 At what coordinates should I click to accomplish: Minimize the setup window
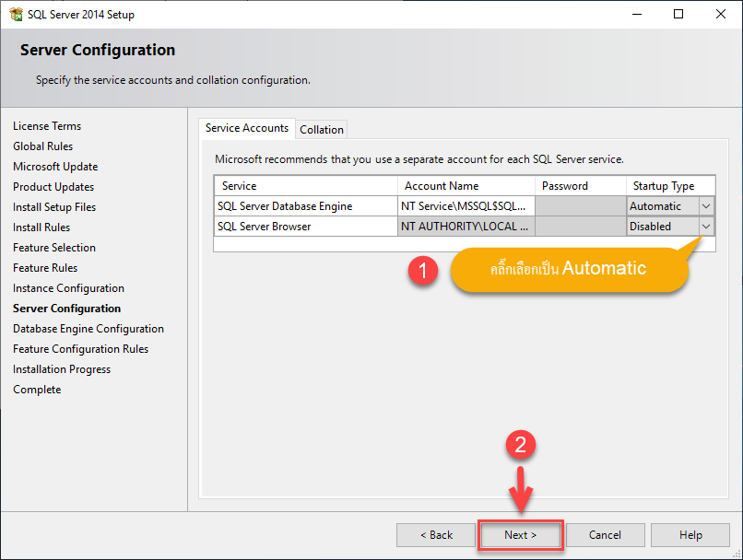pyautogui.click(x=637, y=14)
